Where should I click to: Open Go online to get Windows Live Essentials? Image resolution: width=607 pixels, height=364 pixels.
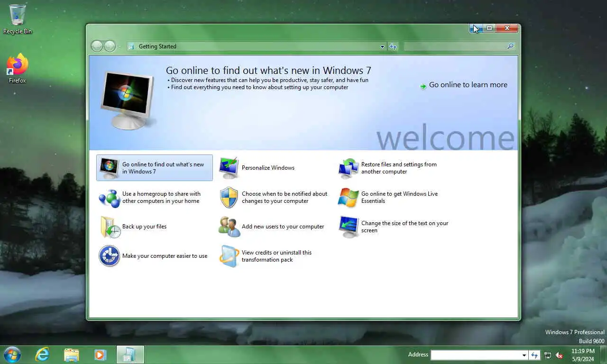(399, 197)
